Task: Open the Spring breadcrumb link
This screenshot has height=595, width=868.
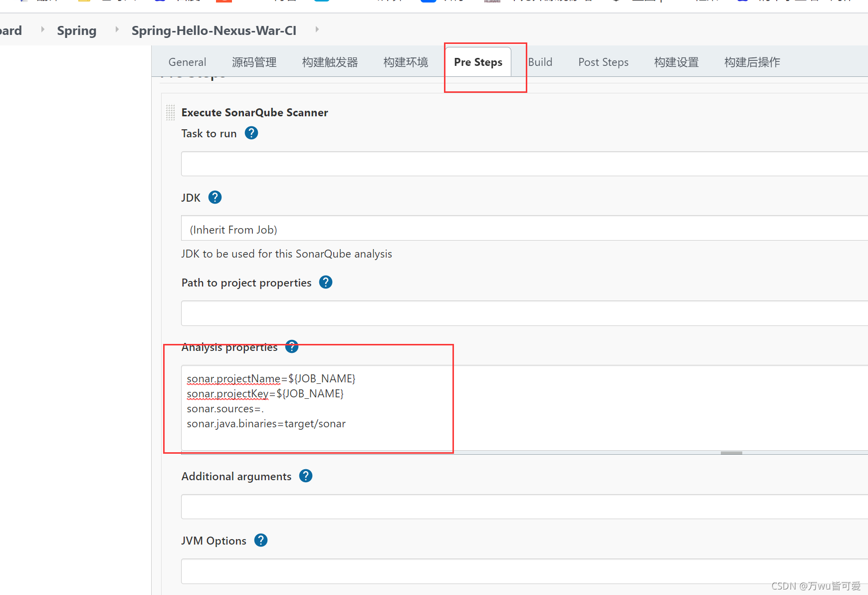Action: tap(77, 30)
